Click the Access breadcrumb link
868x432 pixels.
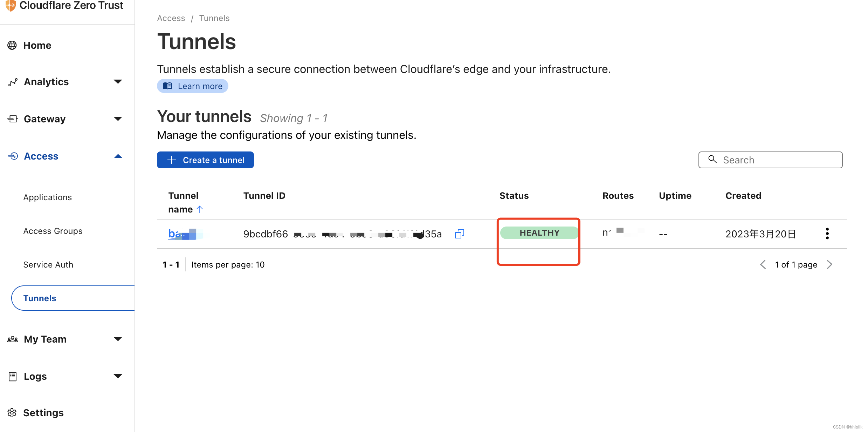[x=171, y=18]
